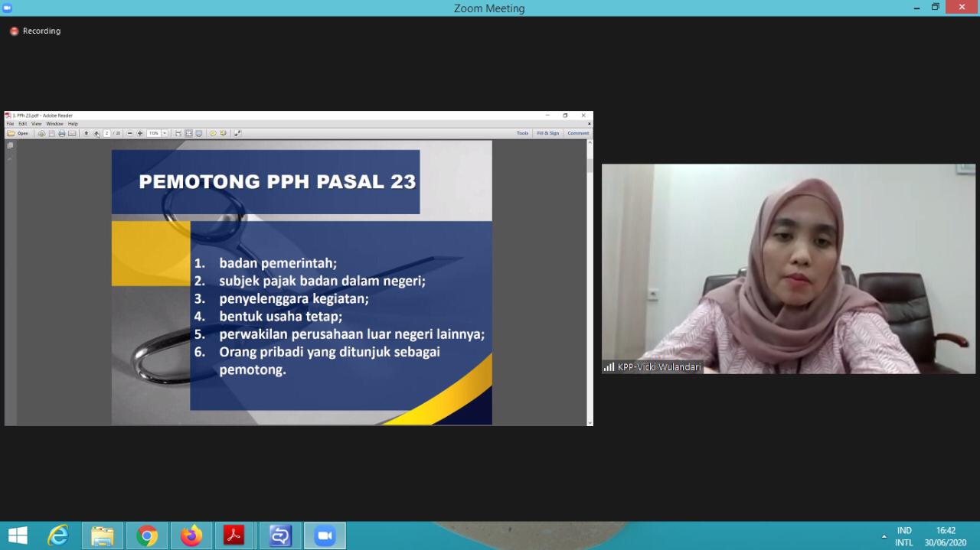This screenshot has width=980, height=550.
Task: Open the File menu
Action: click(x=11, y=124)
